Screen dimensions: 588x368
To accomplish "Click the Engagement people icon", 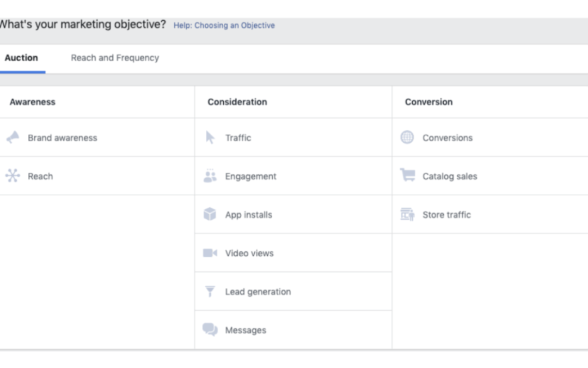I will pos(210,176).
